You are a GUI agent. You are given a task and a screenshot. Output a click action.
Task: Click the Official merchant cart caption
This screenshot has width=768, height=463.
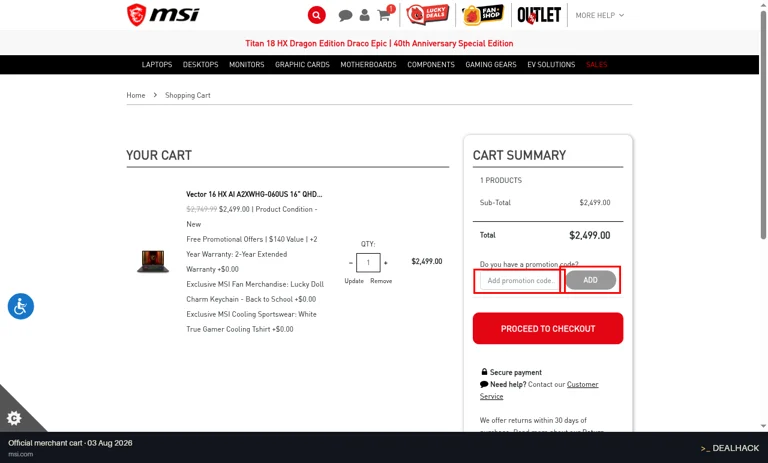[x=70, y=443]
